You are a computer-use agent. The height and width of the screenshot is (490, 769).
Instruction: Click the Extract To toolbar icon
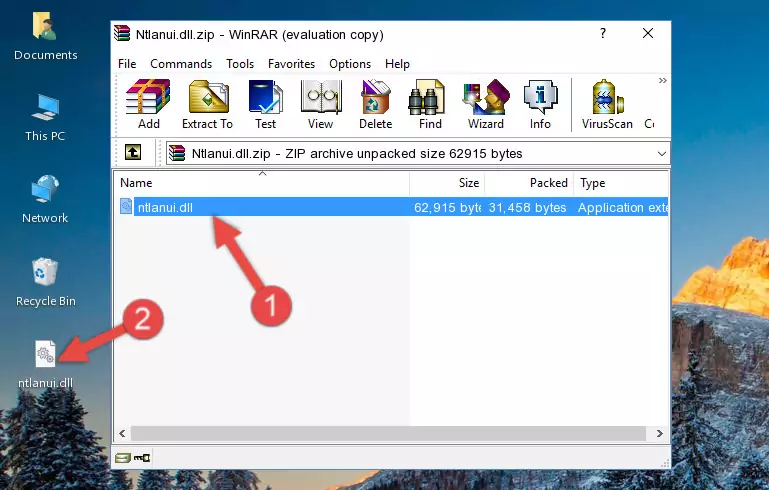[x=207, y=104]
